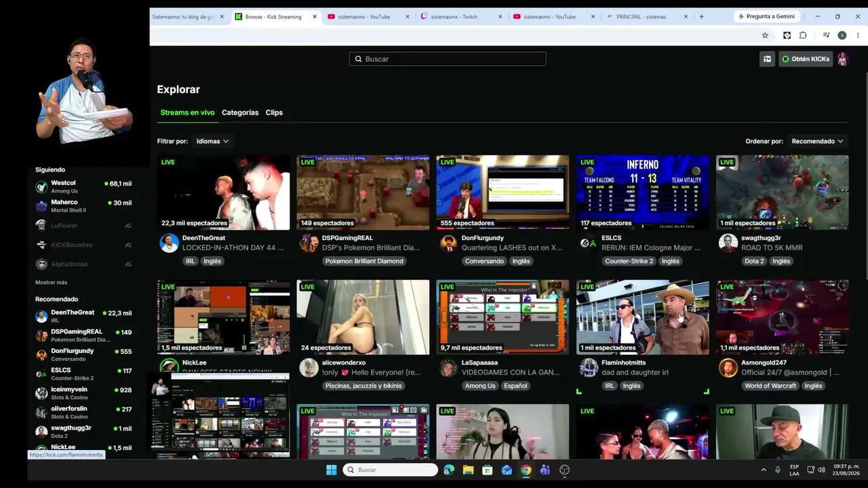Switch to the Categorías tab

pyautogui.click(x=240, y=113)
